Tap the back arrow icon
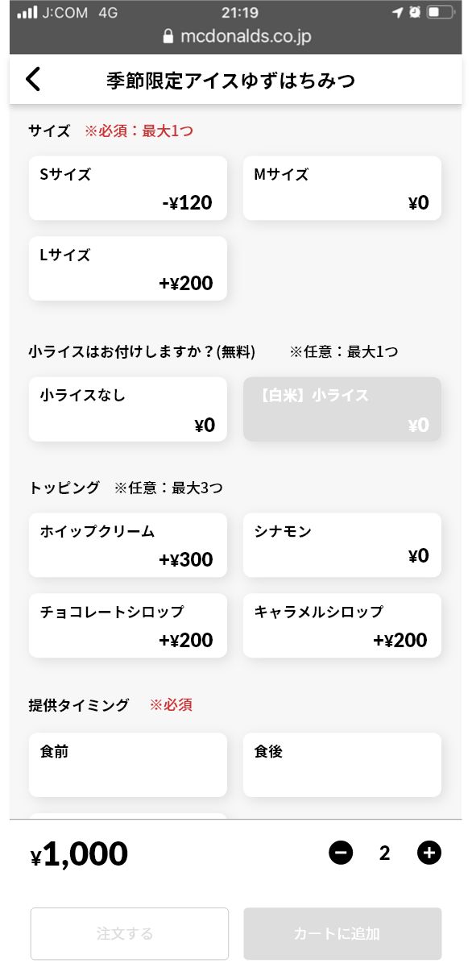This screenshot has width=472, height=980. click(31, 78)
